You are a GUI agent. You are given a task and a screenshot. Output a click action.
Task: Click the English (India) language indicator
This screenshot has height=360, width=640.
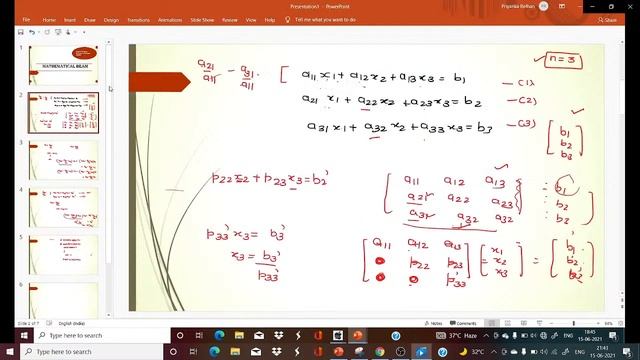(x=71, y=323)
